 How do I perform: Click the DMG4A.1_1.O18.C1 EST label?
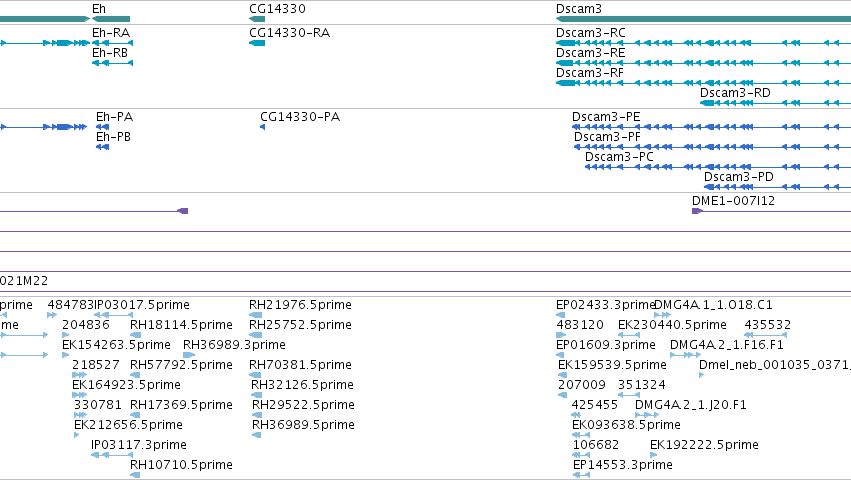click(713, 305)
